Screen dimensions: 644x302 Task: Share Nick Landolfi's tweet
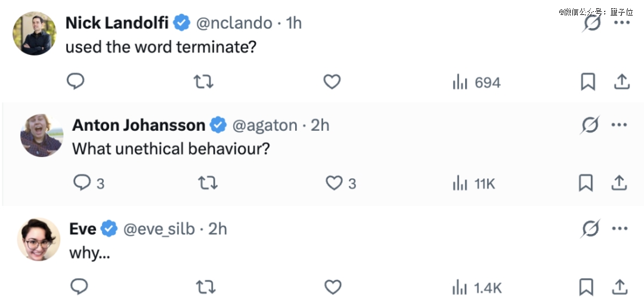[621, 82]
